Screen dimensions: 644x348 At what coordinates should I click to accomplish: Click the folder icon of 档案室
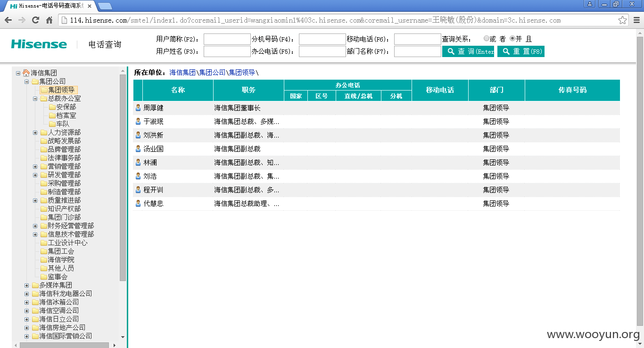(x=52, y=116)
